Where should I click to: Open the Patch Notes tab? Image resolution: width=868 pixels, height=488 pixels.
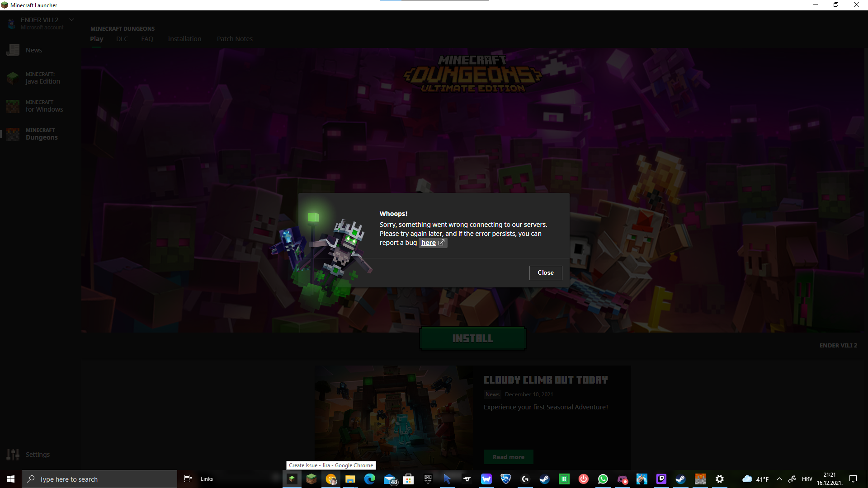pos(235,39)
